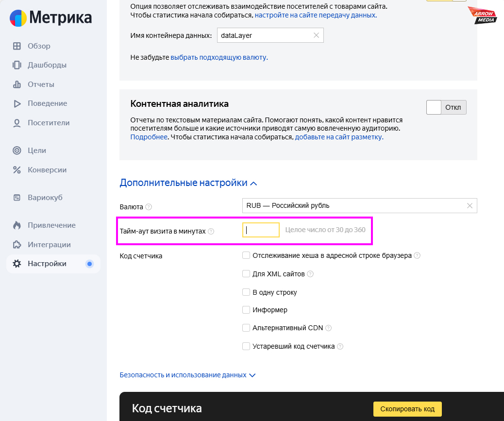Enable Отслеживание хеша в адресной строке
Image resolution: width=504 pixels, height=421 pixels.
[x=246, y=255]
